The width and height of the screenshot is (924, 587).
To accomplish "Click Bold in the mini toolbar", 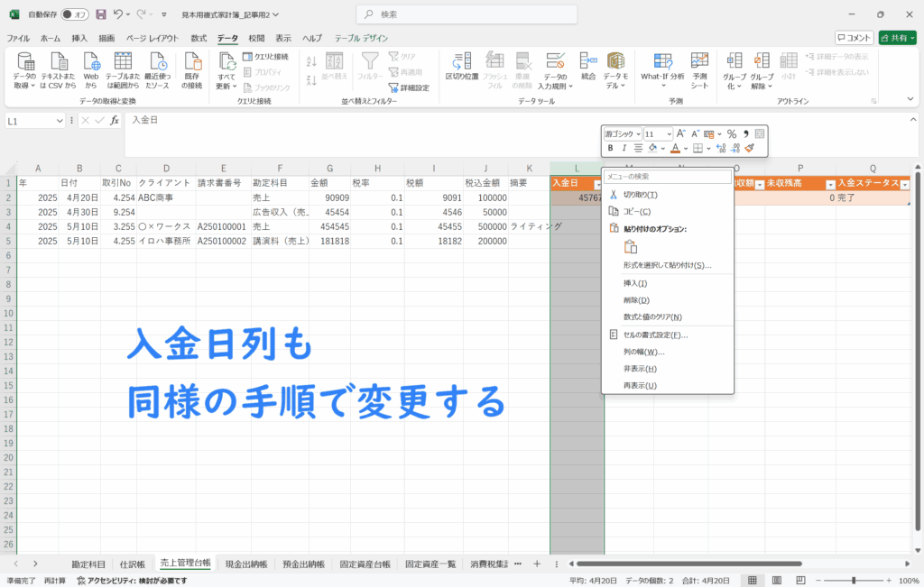I will 611,148.
